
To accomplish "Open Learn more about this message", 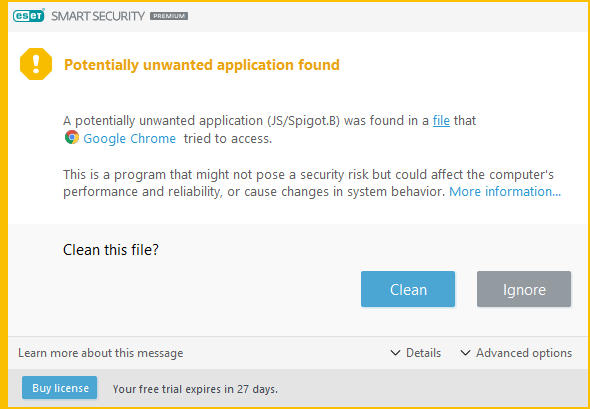I will (x=100, y=353).
